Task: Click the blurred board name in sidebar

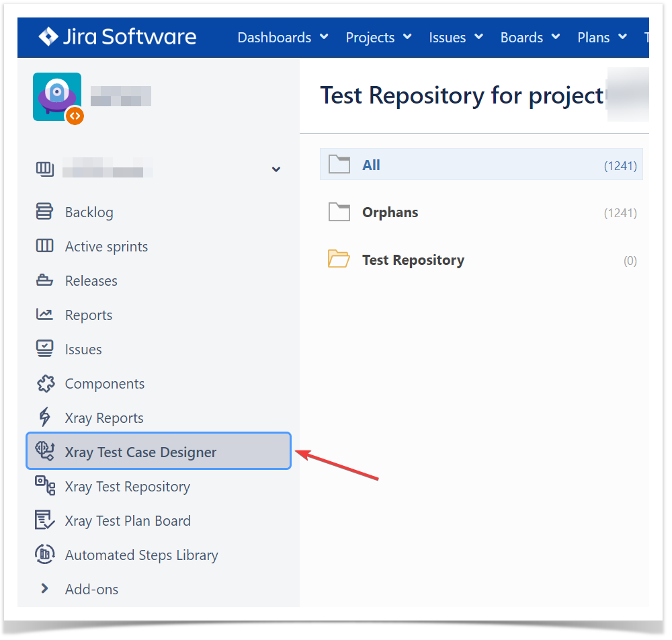Action: tap(108, 167)
